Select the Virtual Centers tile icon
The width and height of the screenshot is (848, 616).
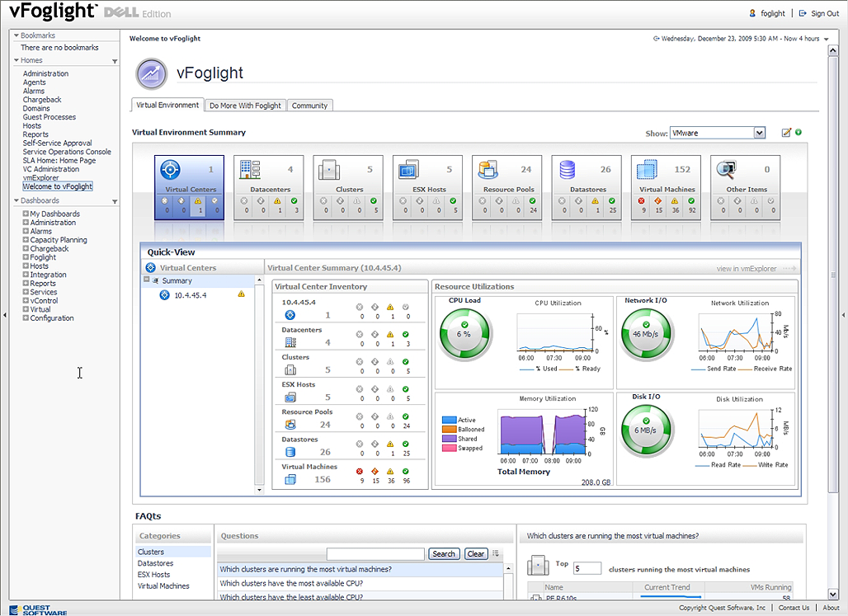click(x=170, y=170)
